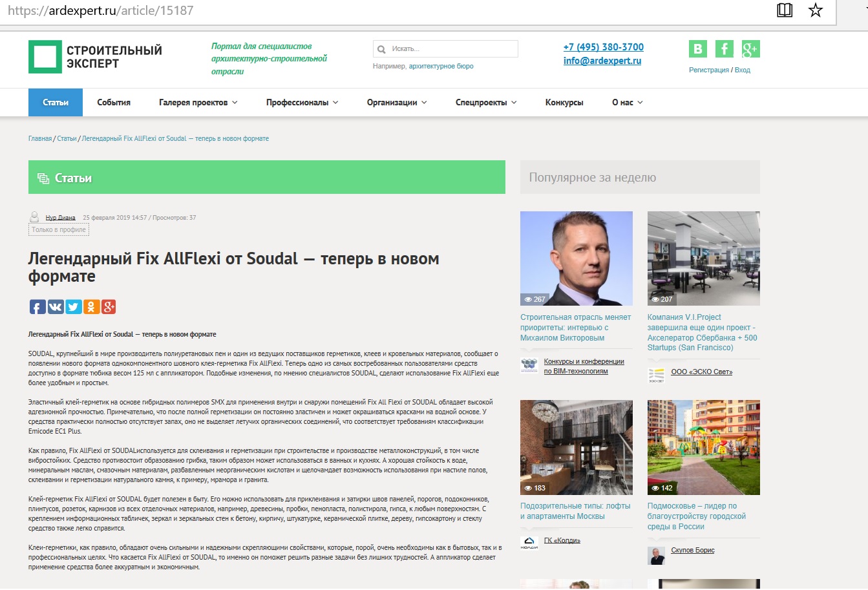868x590 pixels.
Task: Expand the Организации menu
Action: coord(397,103)
